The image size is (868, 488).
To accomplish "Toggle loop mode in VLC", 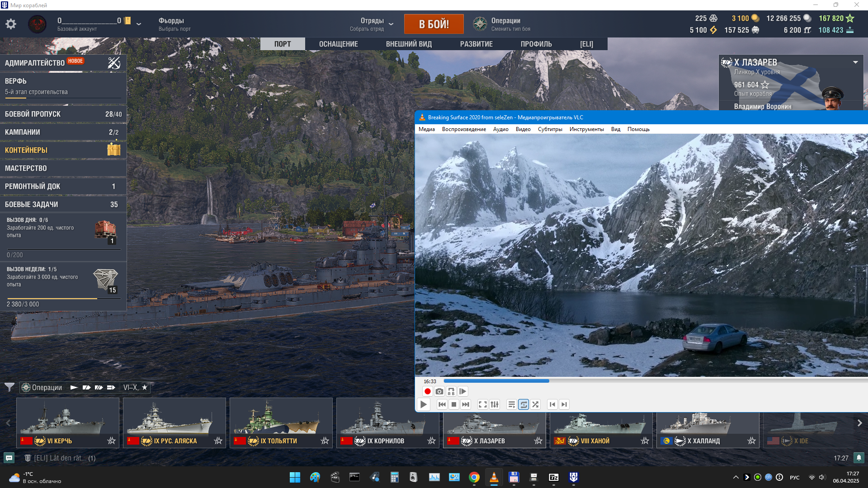I will coord(524,404).
